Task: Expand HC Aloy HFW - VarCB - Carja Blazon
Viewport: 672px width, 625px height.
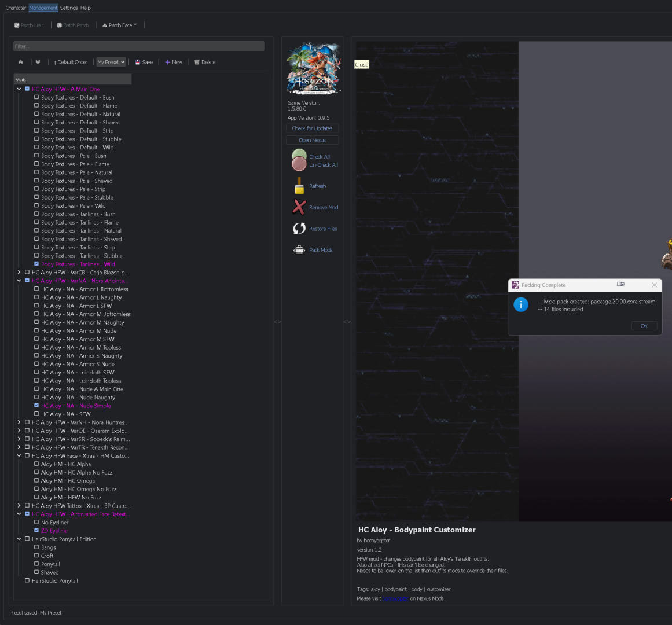Action: pyautogui.click(x=19, y=273)
